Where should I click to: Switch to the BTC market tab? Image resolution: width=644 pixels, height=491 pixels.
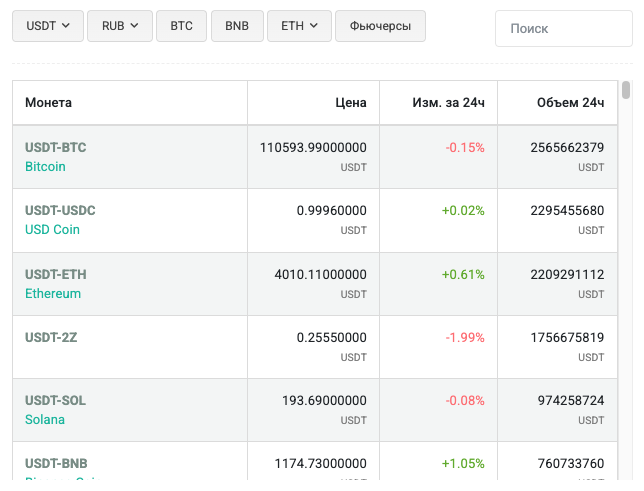(181, 26)
